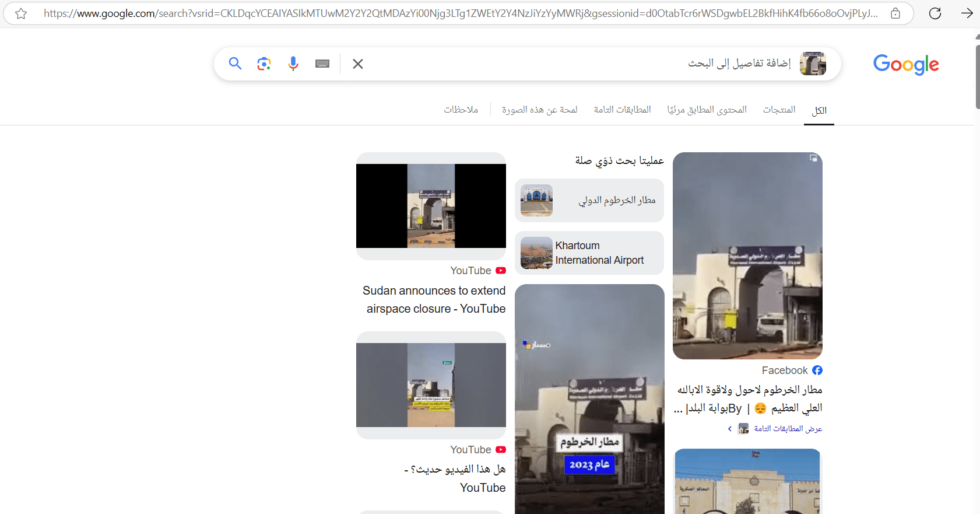Open the هل هذا الفيديو حديث؟ YouTube link
Viewport: 980px width, 514px height.
pyautogui.click(x=455, y=478)
